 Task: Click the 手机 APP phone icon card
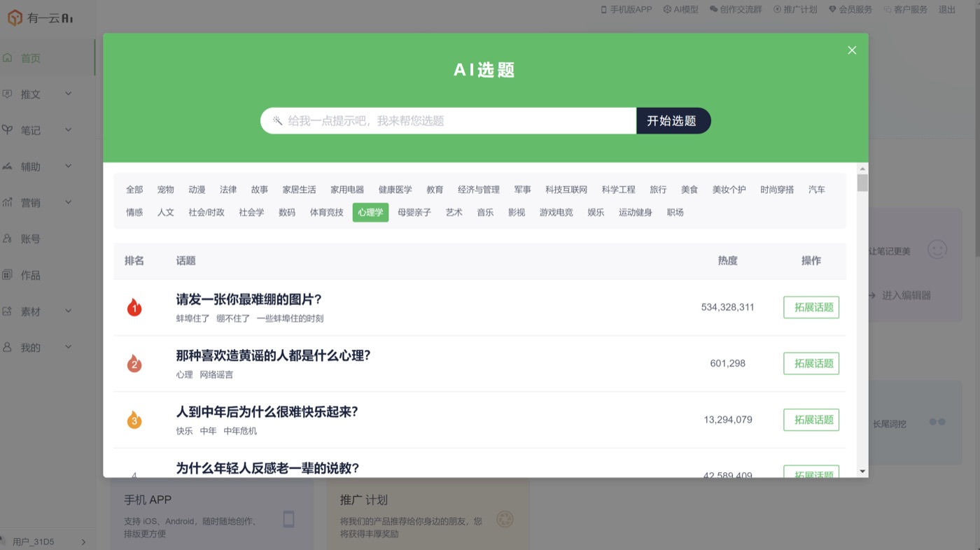coord(288,519)
